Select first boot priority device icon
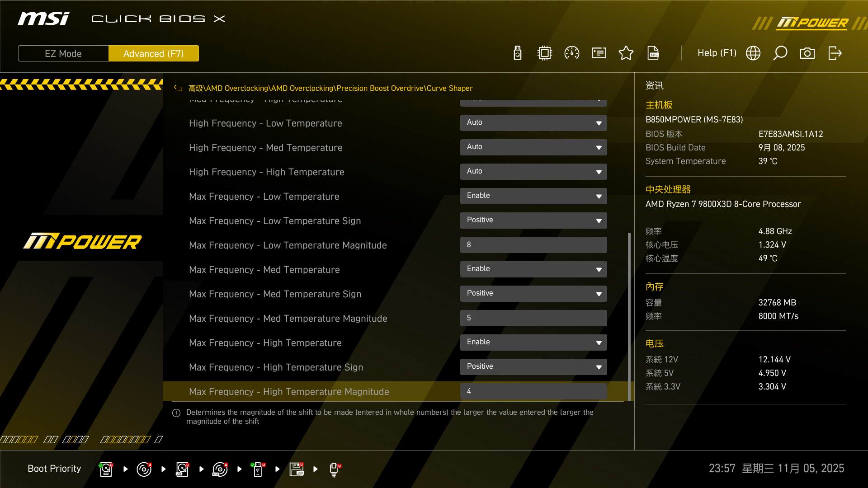Image resolution: width=868 pixels, height=488 pixels. point(106,469)
